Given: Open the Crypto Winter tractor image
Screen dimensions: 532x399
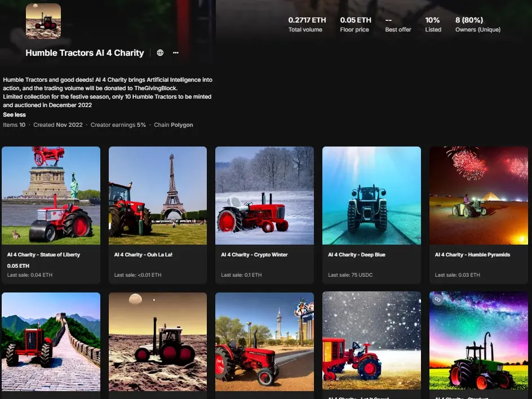Looking at the screenshot, I should 265,196.
